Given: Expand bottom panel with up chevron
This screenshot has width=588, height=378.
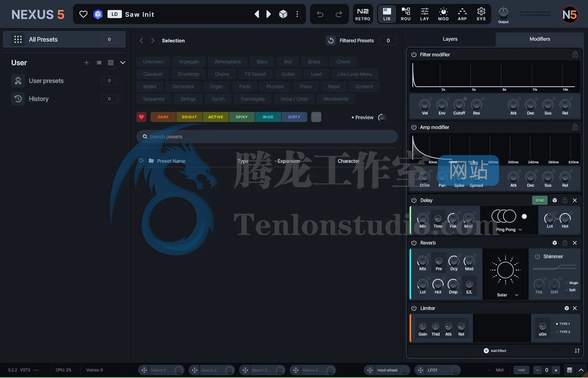Looking at the screenshot, I should [581, 370].
